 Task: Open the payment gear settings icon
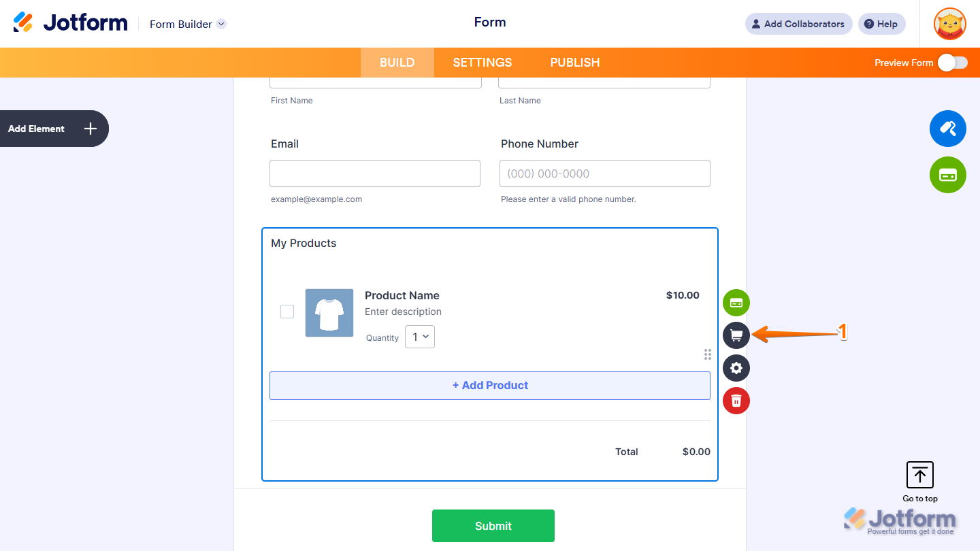(736, 368)
